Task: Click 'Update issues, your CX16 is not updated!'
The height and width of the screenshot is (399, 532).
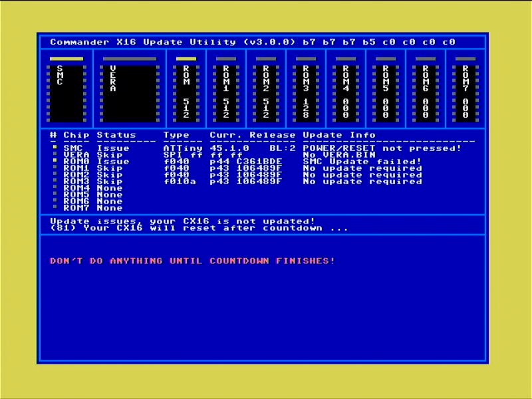Action: tap(183, 221)
